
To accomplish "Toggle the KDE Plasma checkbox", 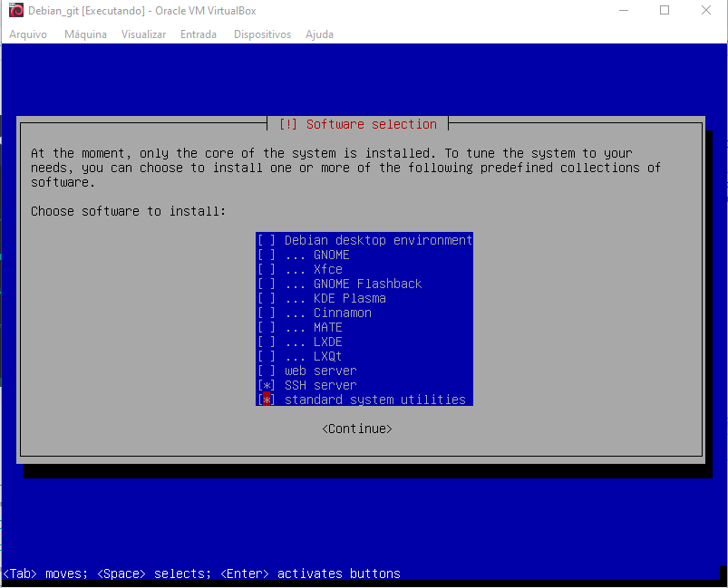I will pyautogui.click(x=267, y=298).
